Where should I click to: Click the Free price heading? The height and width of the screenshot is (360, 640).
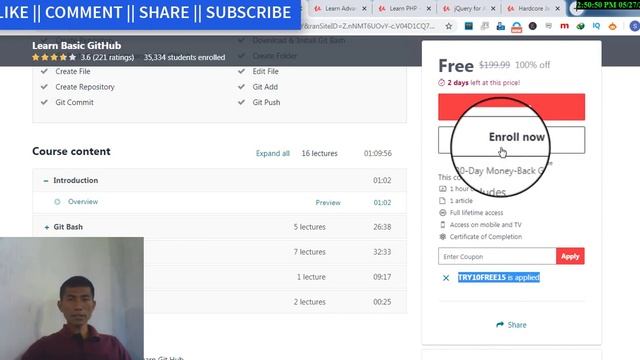pos(456,66)
